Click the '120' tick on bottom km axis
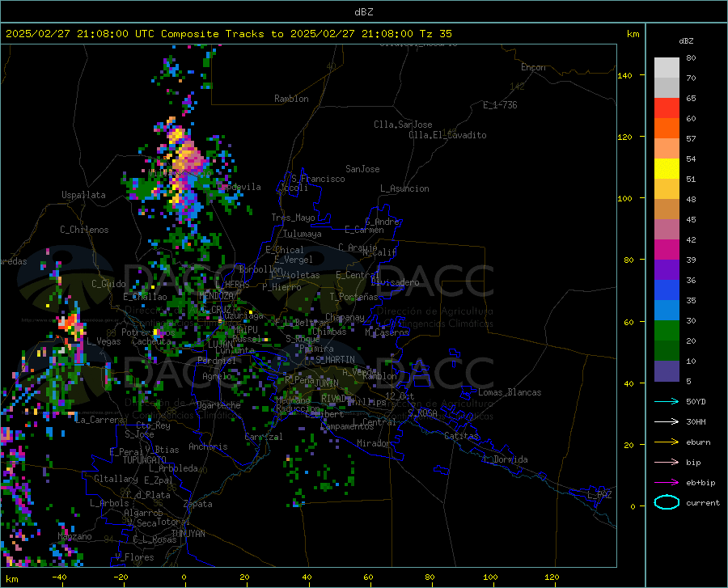The width and height of the screenshot is (728, 588). pos(552,577)
